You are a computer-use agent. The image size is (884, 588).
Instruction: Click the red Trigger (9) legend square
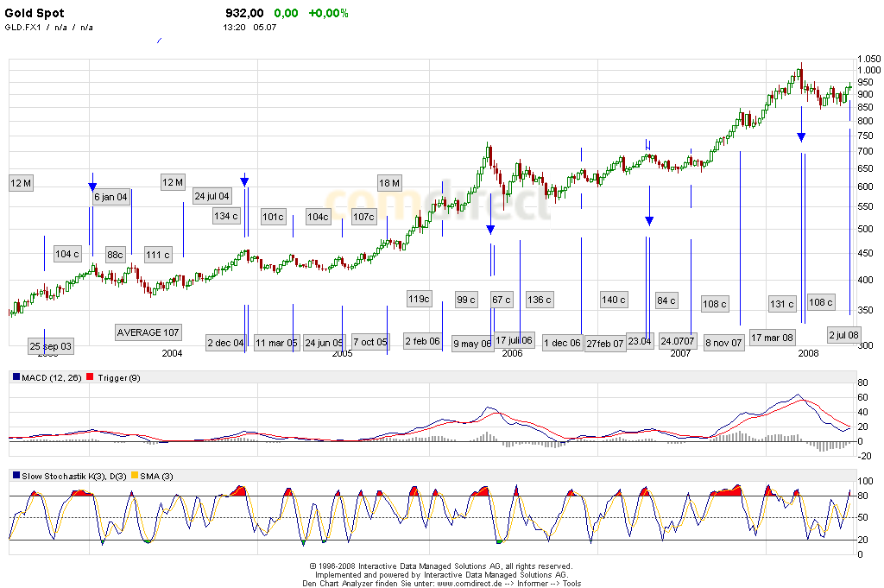coord(92,378)
